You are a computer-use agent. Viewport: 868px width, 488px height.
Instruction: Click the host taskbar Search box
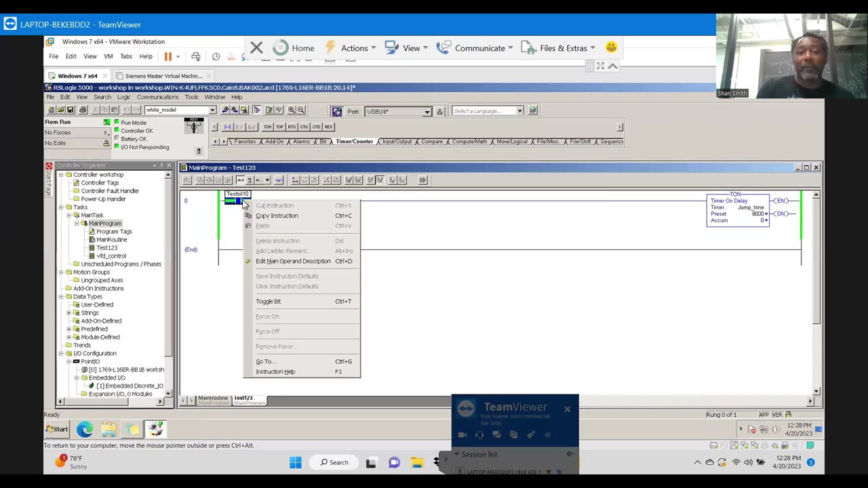point(335,462)
